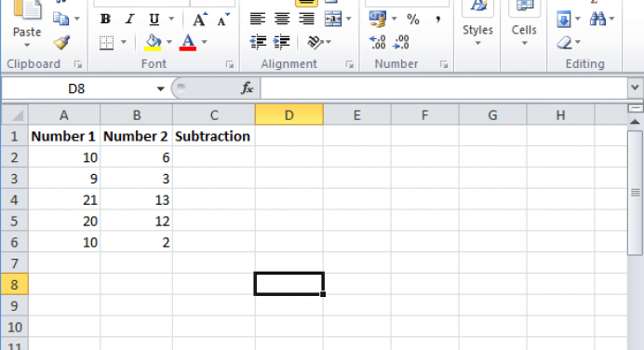Apply cell borders icon

[107, 42]
